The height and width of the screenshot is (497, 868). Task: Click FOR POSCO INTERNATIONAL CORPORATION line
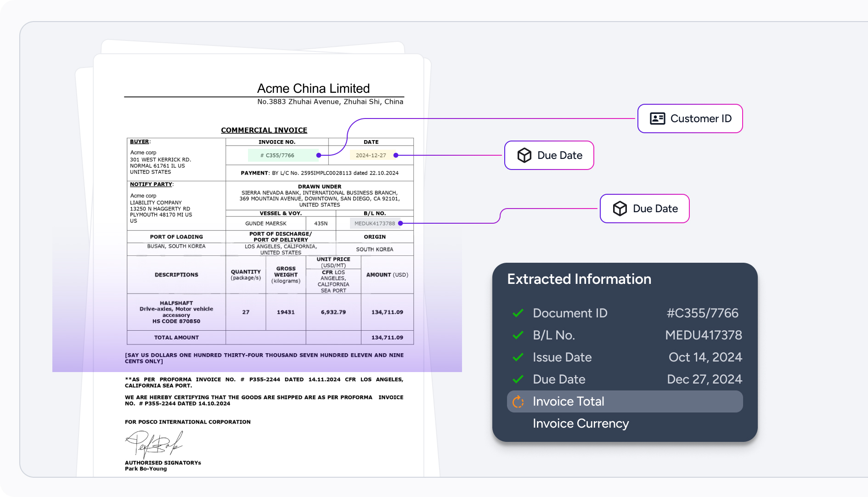click(x=188, y=422)
